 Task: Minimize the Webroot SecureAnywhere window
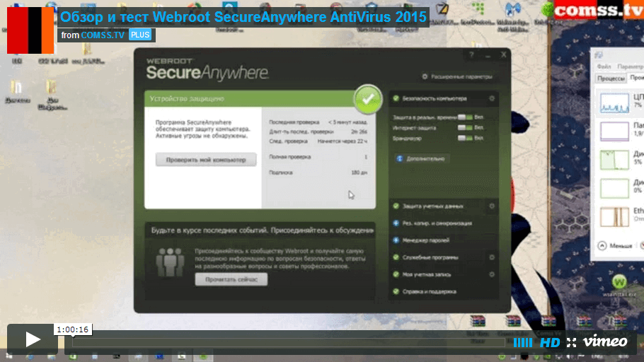pyautogui.click(x=488, y=55)
